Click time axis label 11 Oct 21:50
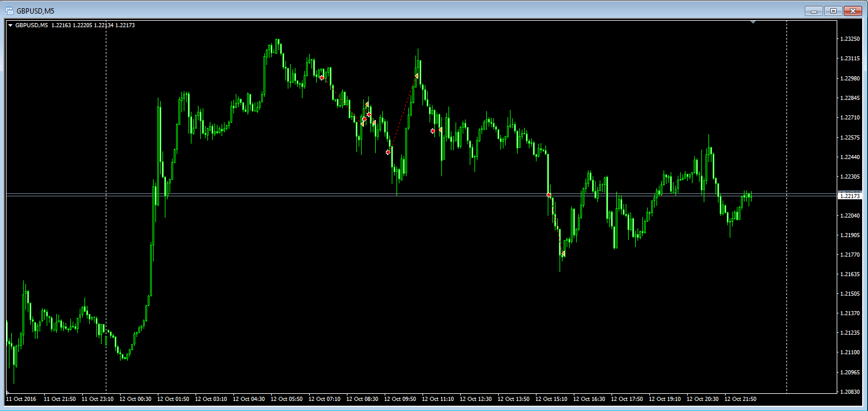The image size is (868, 411). coord(60,399)
